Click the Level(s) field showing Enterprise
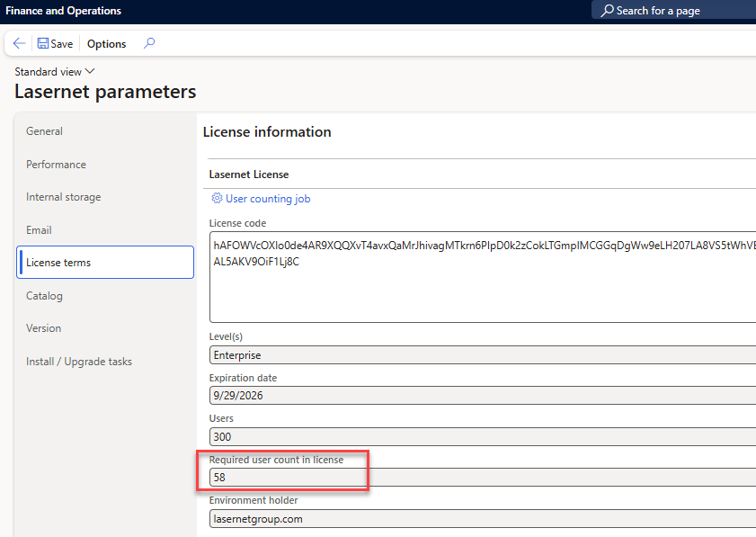 (x=483, y=355)
